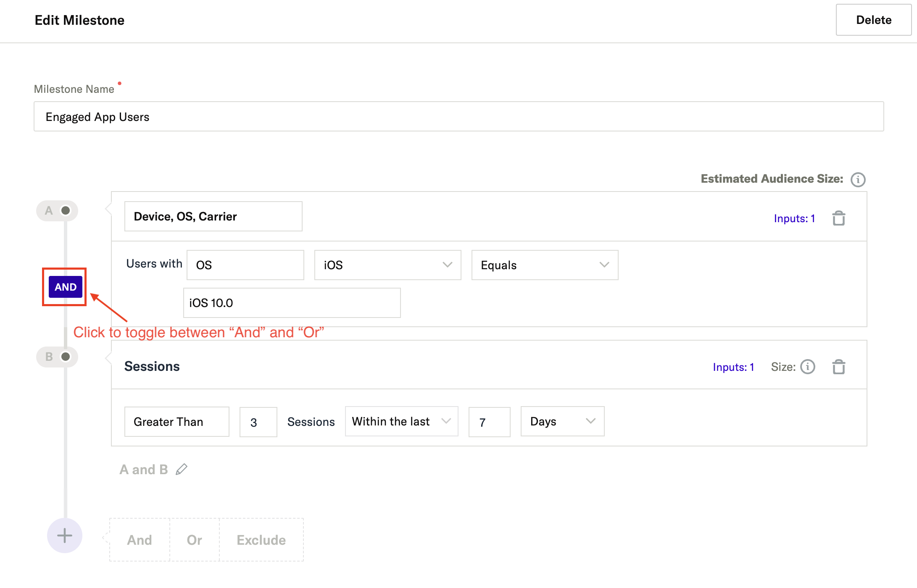Choose the And condition option

click(140, 540)
